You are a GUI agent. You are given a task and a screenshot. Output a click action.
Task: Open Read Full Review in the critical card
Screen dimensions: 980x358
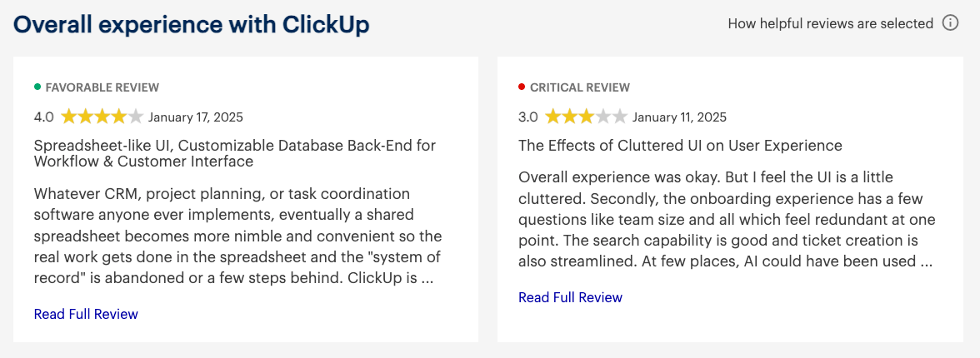(x=570, y=296)
